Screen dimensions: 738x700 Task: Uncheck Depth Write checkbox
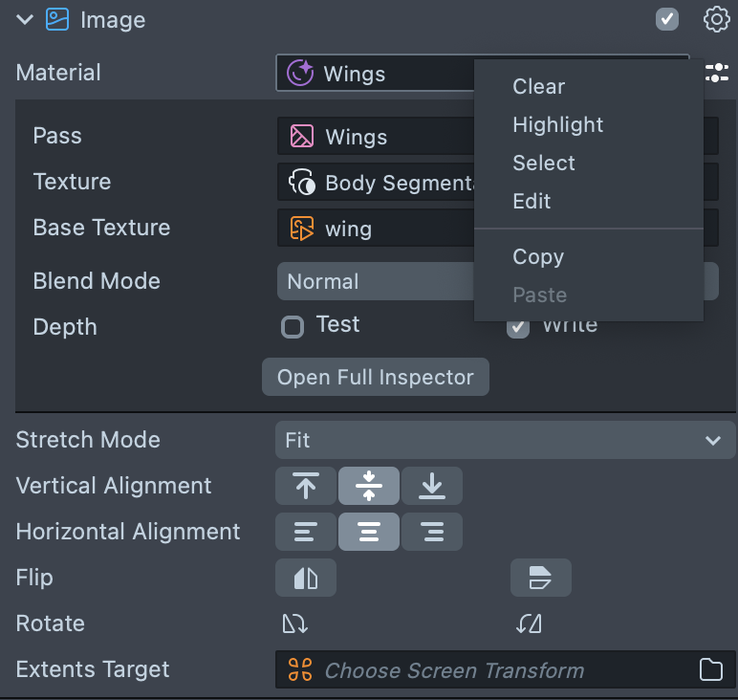click(x=518, y=328)
